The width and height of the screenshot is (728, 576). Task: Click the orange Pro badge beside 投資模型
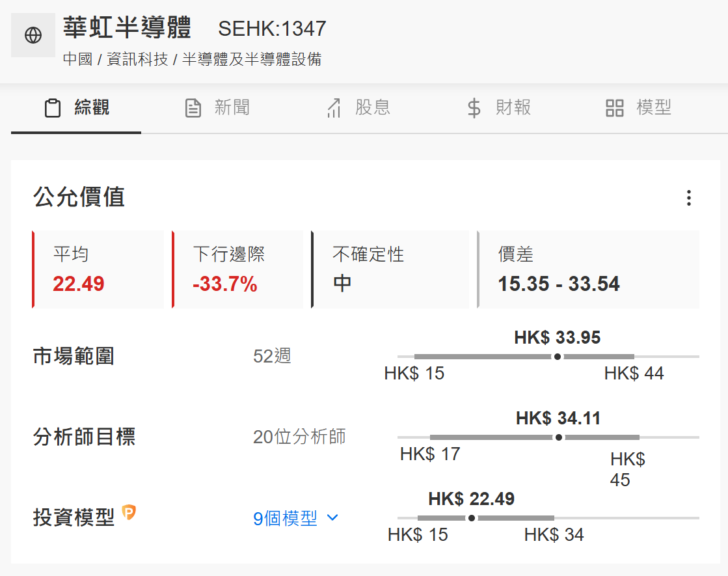click(x=129, y=512)
